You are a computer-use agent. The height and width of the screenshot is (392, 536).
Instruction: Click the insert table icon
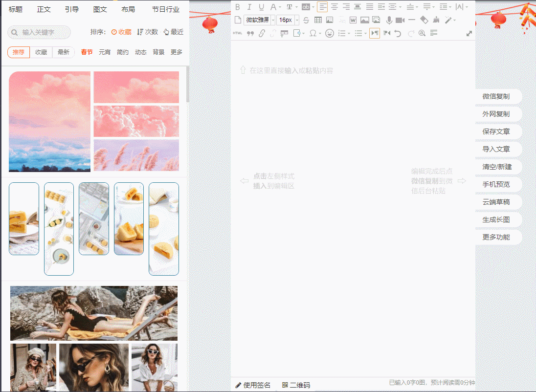click(x=318, y=20)
